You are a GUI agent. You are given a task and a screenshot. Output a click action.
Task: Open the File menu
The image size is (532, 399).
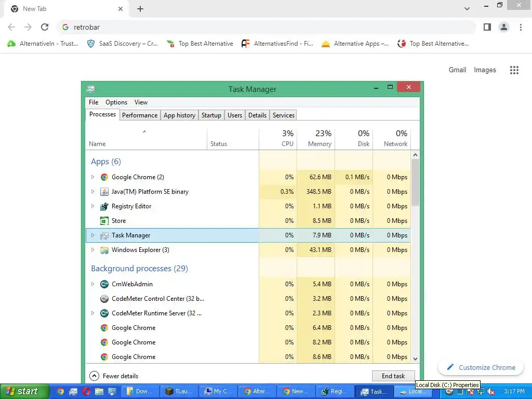click(x=94, y=102)
